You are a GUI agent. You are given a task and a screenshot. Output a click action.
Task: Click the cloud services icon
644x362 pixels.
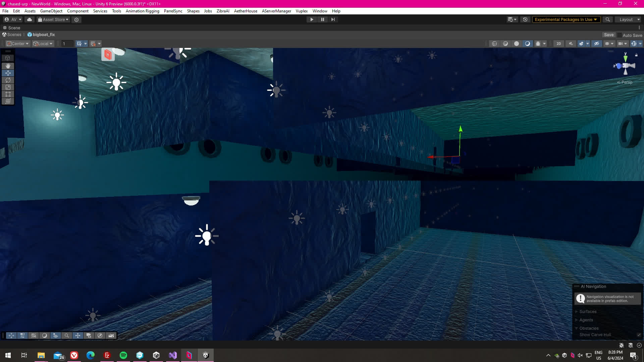coord(30,19)
